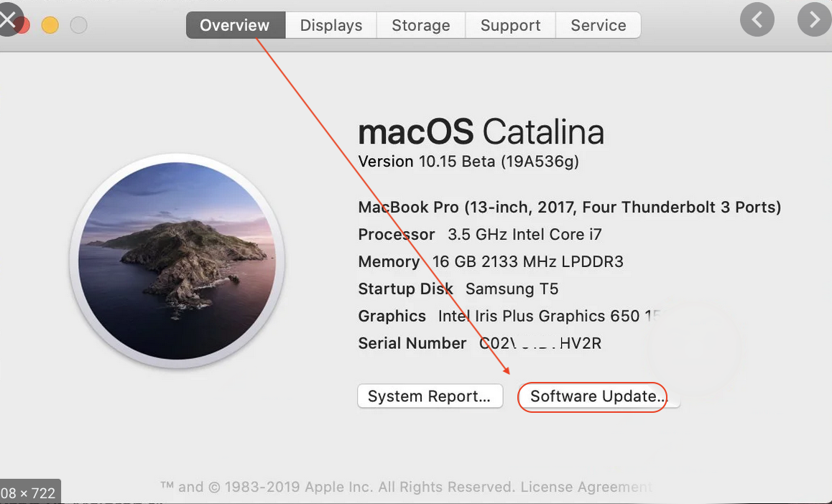Go to the previous image arrow

(757, 20)
